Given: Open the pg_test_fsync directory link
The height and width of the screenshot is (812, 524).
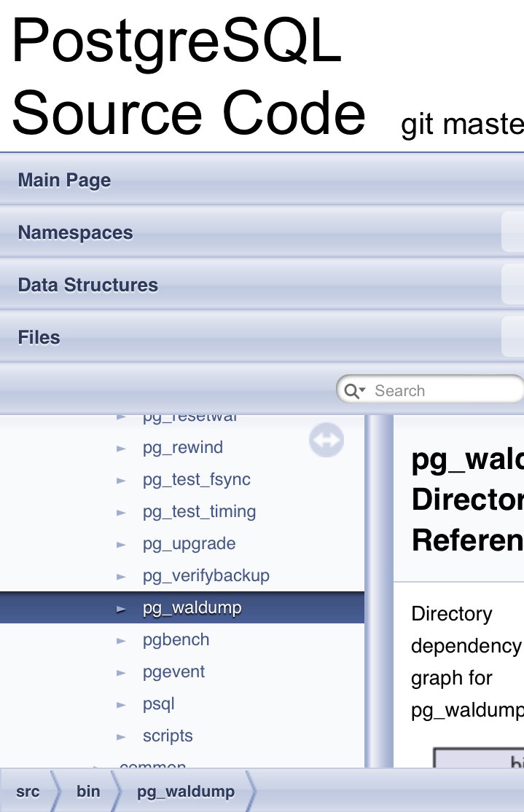Looking at the screenshot, I should [197, 479].
